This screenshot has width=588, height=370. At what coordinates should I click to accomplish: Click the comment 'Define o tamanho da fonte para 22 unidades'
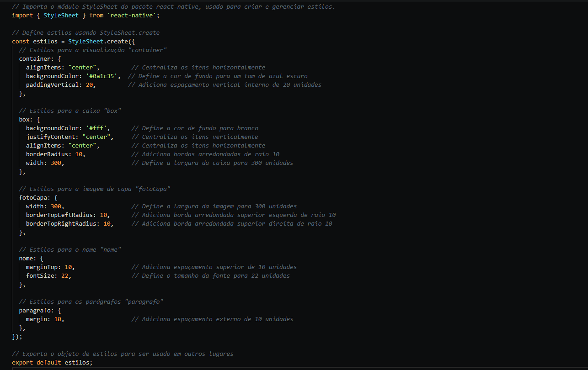click(210, 275)
